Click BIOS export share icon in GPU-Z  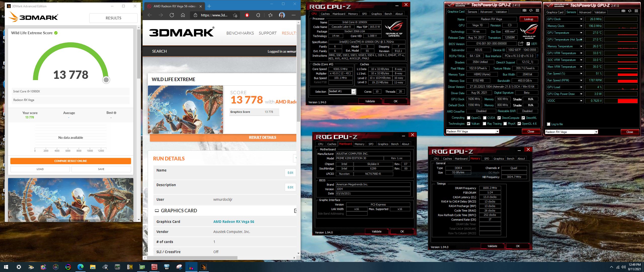pos(521,44)
